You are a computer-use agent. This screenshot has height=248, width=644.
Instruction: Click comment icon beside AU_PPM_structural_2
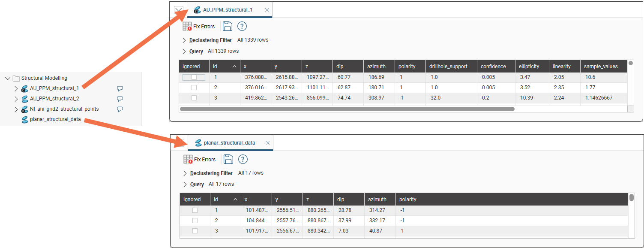click(x=120, y=99)
